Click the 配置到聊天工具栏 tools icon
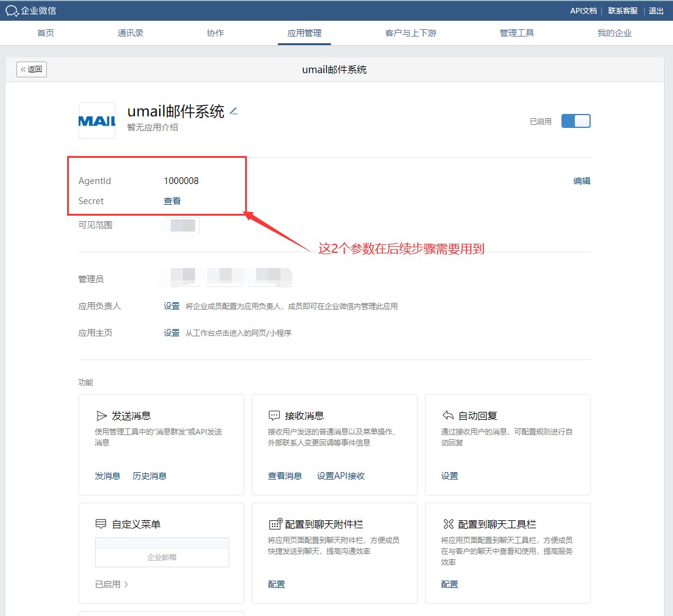The image size is (673, 616). pyautogui.click(x=448, y=524)
